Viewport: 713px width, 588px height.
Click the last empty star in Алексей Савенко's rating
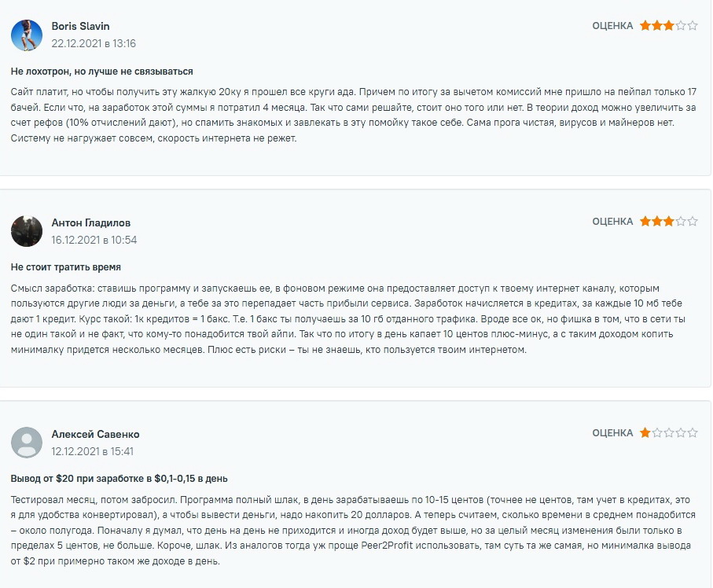click(693, 432)
